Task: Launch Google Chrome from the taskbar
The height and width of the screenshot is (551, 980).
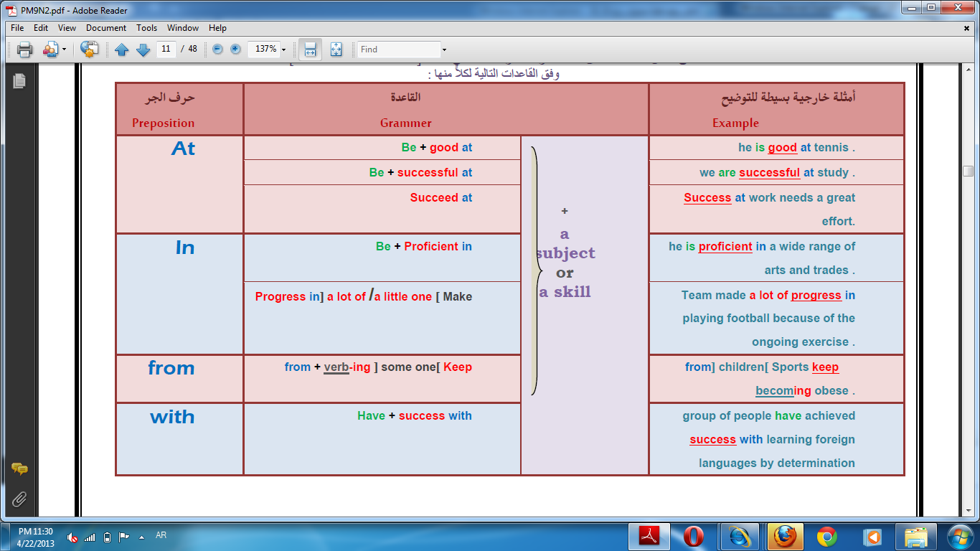Action: coord(826,536)
